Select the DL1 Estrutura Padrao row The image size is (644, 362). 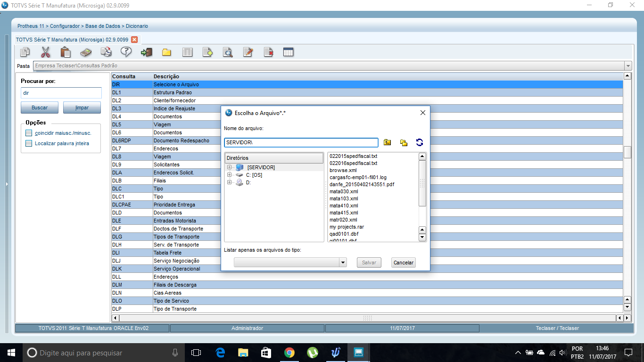pos(367,92)
